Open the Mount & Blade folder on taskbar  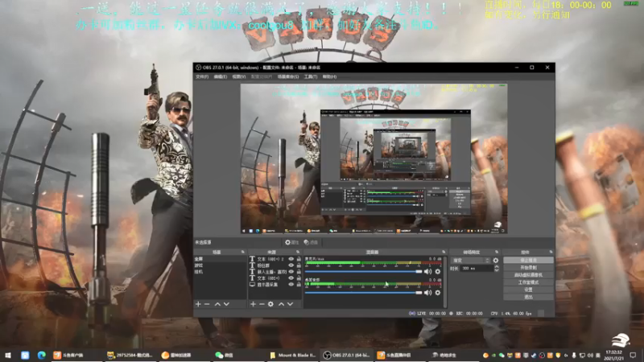tap(293, 355)
